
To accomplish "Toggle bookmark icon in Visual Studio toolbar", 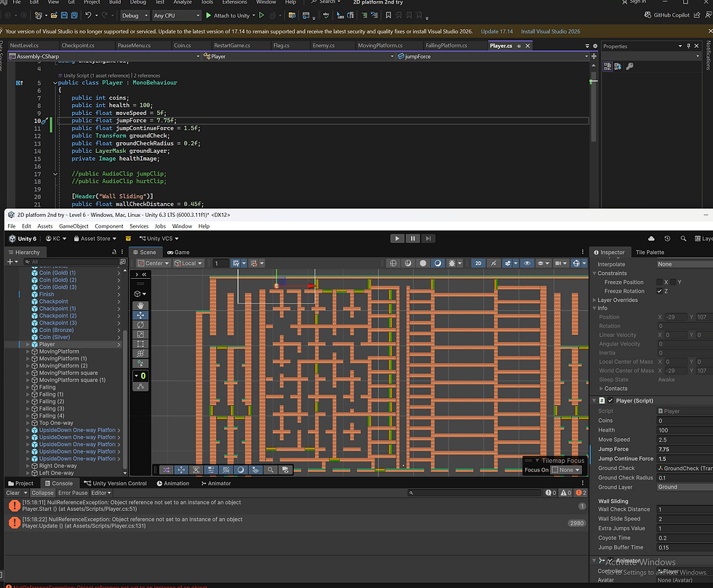I will point(389,15).
